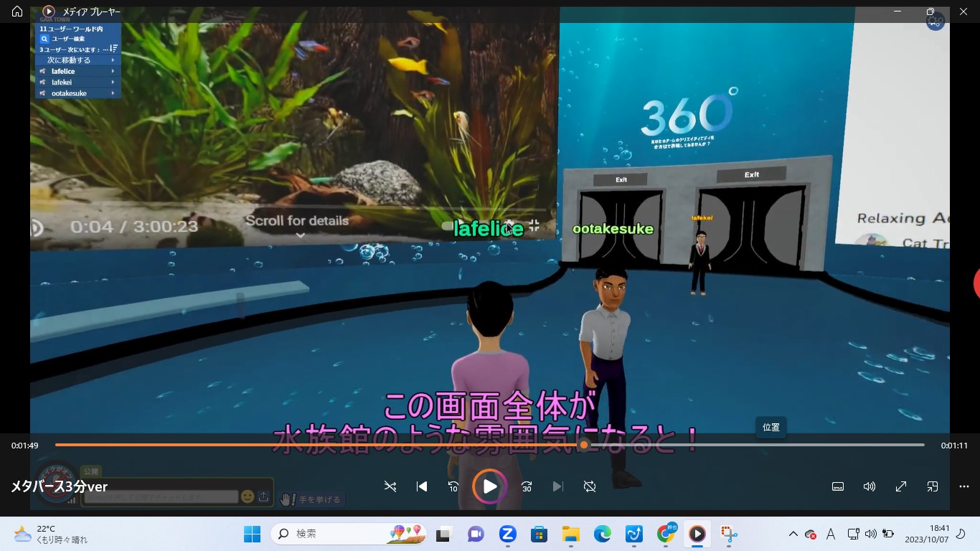Screen dimensions: 980x551
Task: Click the Windows search box
Action: [349, 534]
